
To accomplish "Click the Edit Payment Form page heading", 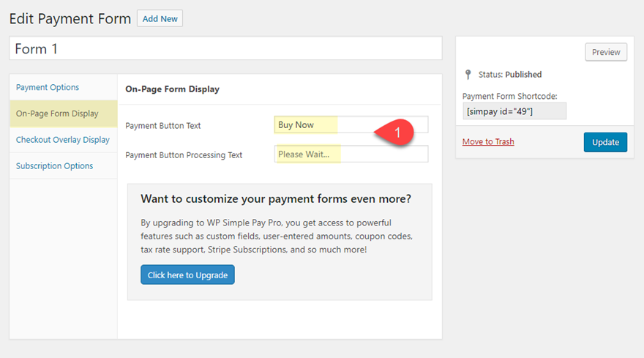I will point(70,18).
